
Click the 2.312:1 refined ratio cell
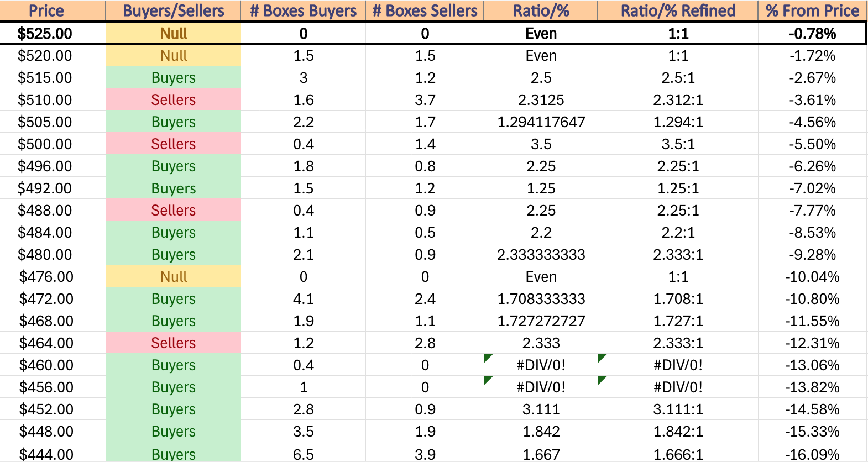[678, 99]
